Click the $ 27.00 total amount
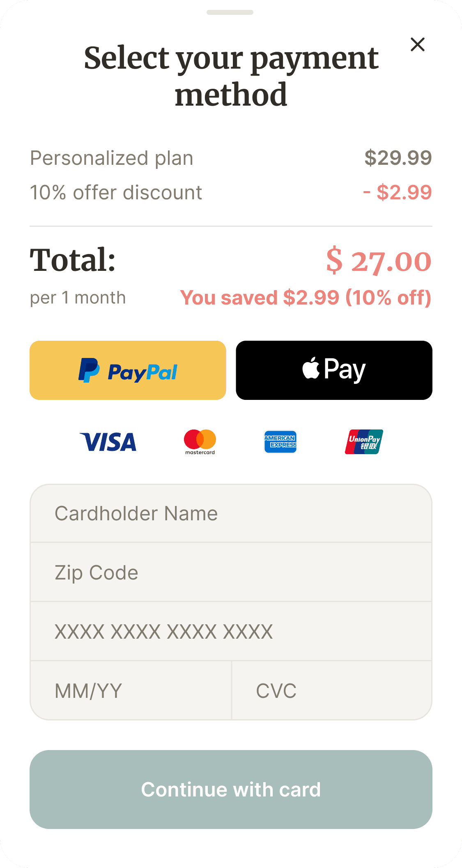Viewport: 462px width, 868px height. pos(379,261)
